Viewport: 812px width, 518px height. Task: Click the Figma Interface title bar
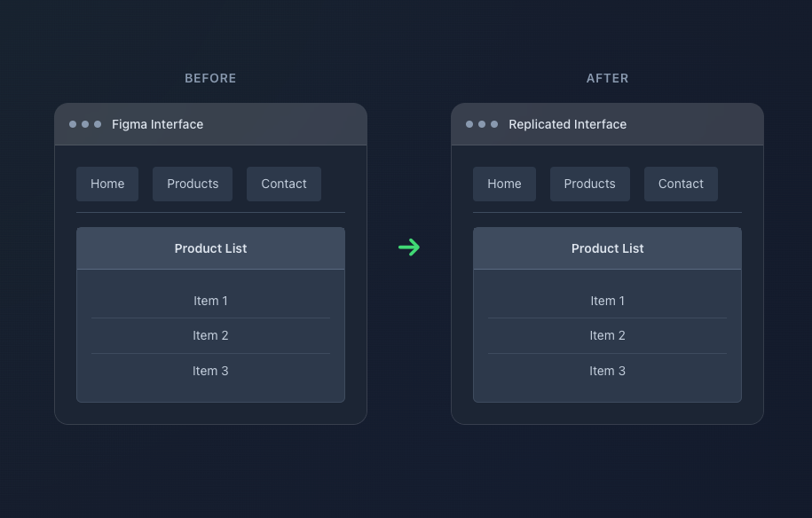point(210,124)
